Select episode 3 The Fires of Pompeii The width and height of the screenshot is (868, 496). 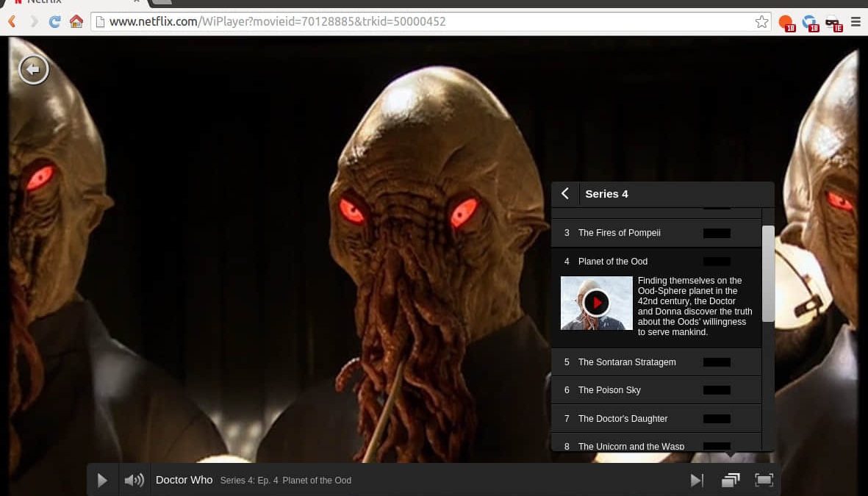tap(656, 233)
